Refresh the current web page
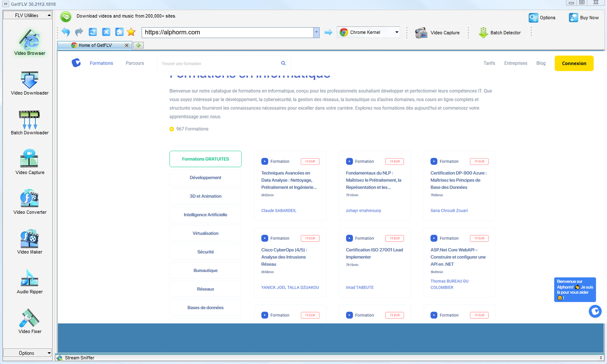Image resolution: width=607 pixels, height=364 pixels. coord(93,32)
